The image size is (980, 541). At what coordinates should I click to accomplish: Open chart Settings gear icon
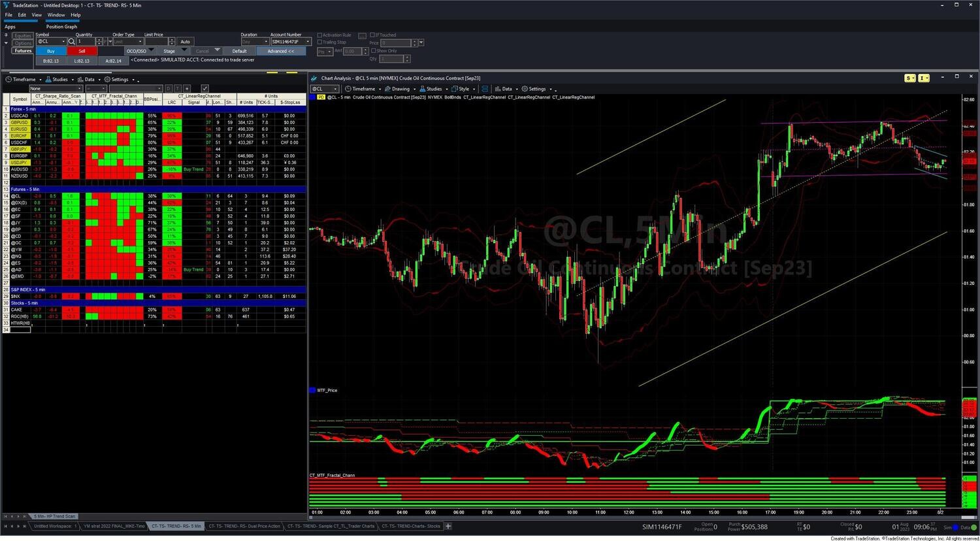(x=525, y=89)
